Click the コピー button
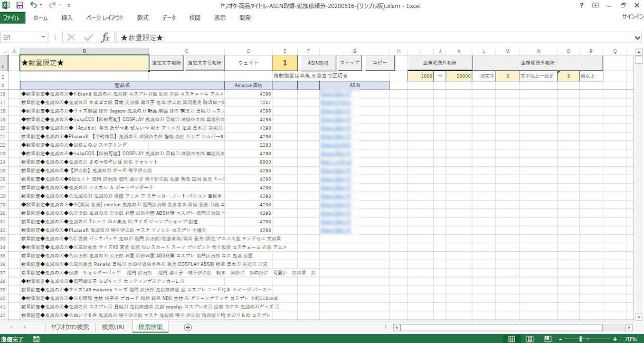The width and height of the screenshot is (644, 343). pyautogui.click(x=380, y=63)
